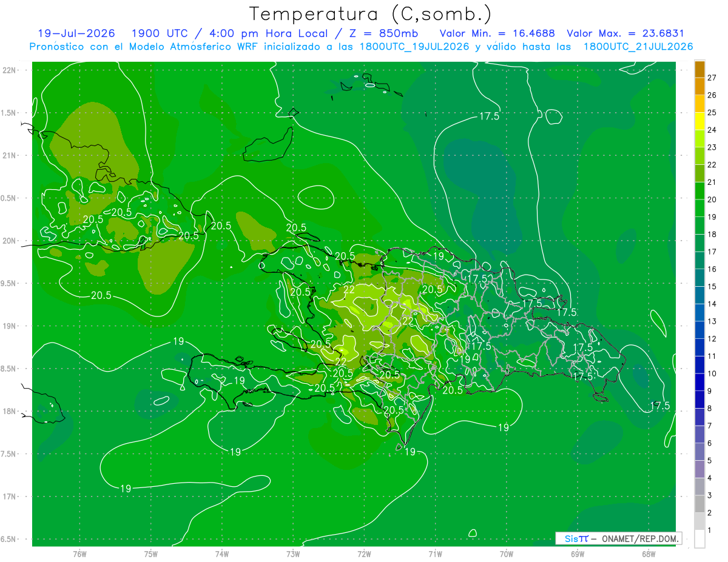728x562 pixels.
Task: Click "Valor Min. = 16.4688" in header
Action: click(x=497, y=33)
